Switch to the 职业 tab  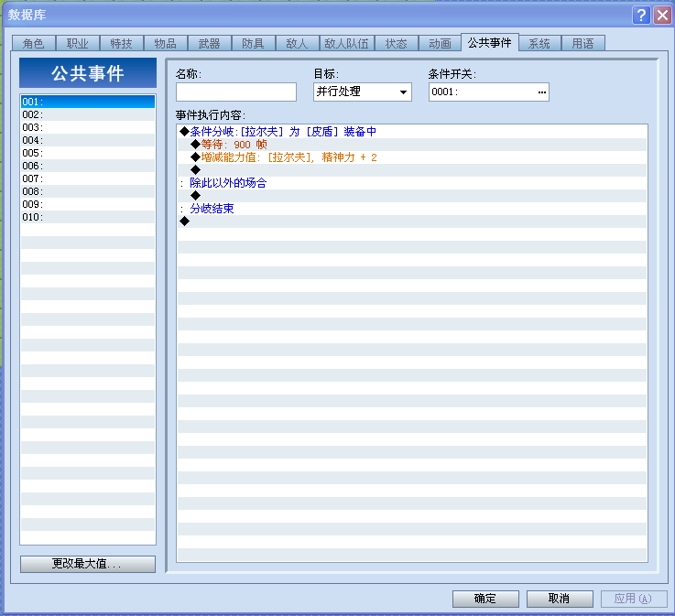pyautogui.click(x=78, y=43)
